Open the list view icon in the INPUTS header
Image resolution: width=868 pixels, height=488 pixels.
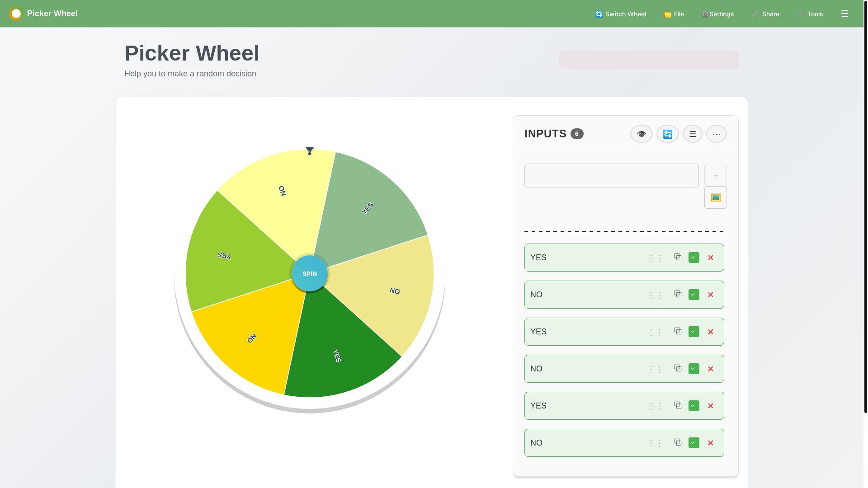tap(693, 134)
